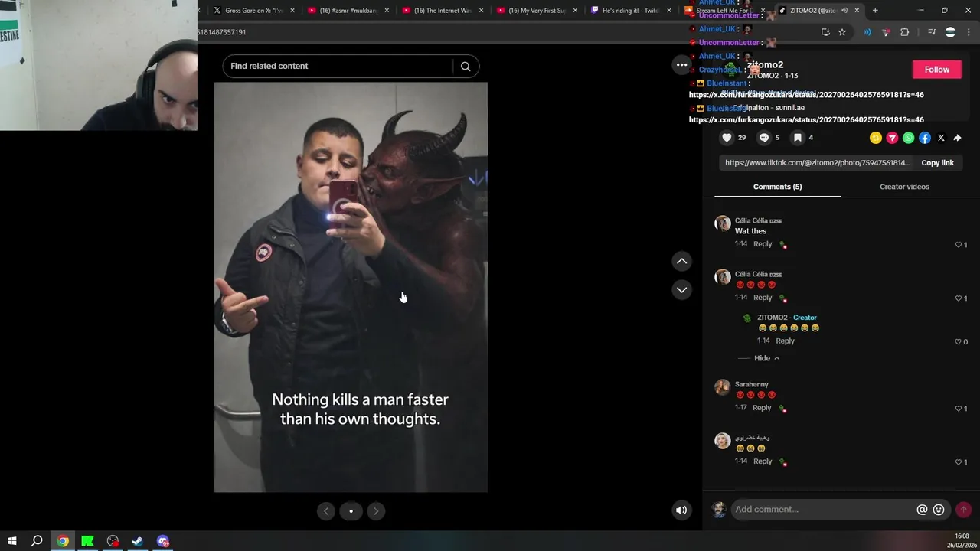Image resolution: width=980 pixels, height=551 pixels.
Task: Go to previous post up arrow
Action: [x=681, y=261]
